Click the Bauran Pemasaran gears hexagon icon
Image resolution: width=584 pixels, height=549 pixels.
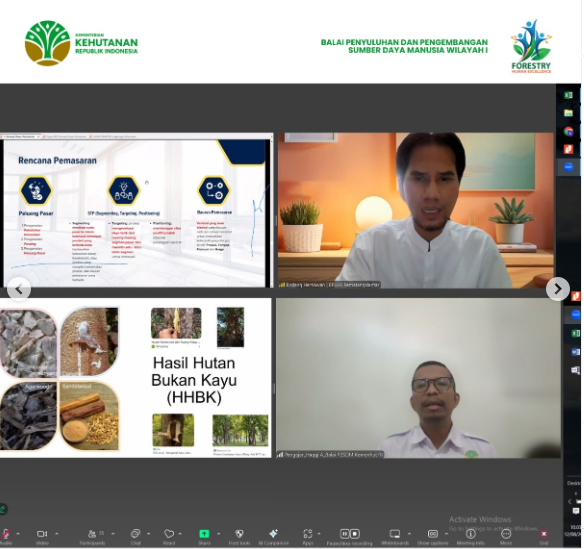coord(214,190)
